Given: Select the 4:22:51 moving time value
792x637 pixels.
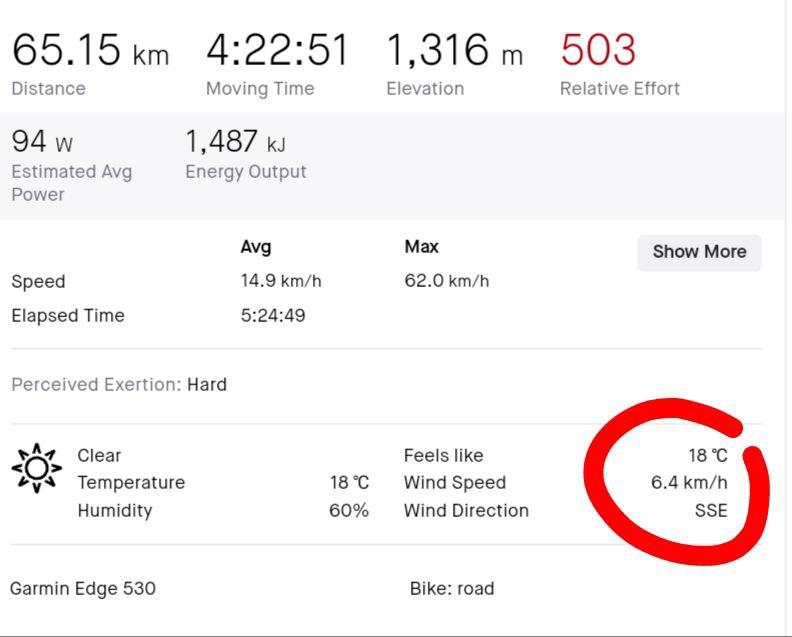Looking at the screenshot, I should (278, 49).
